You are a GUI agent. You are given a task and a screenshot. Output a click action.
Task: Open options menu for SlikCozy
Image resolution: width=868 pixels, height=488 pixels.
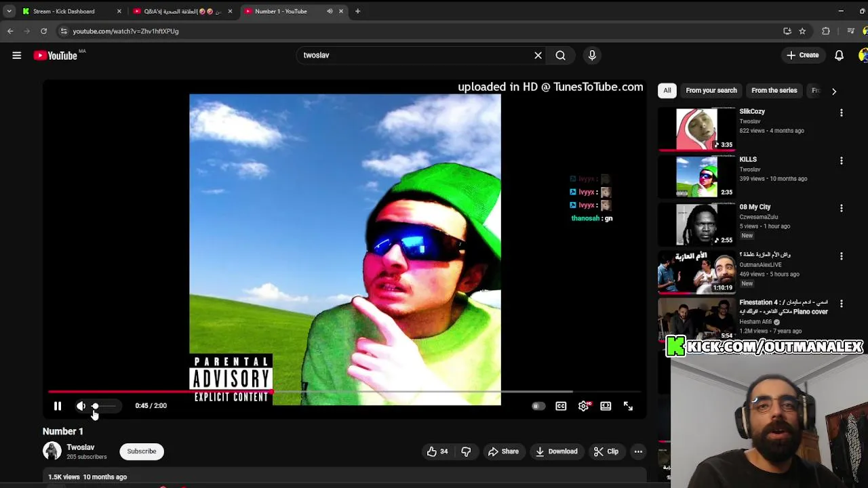[842, 113]
